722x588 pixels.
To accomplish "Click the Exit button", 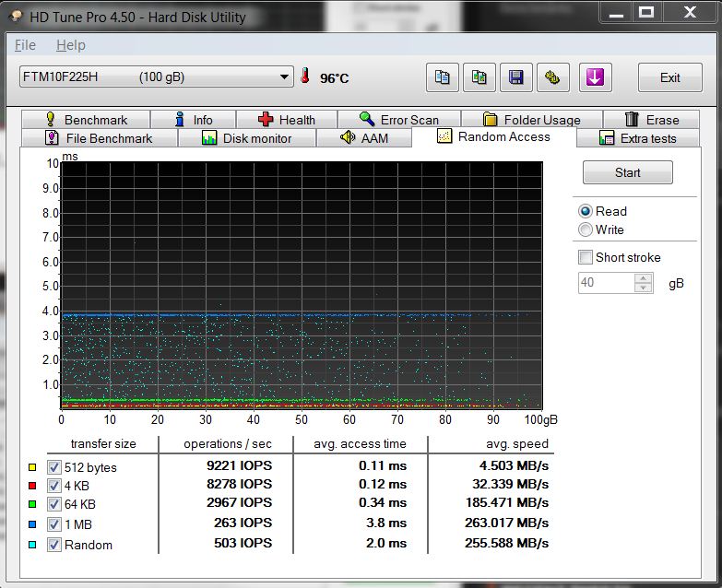I will 670,77.
